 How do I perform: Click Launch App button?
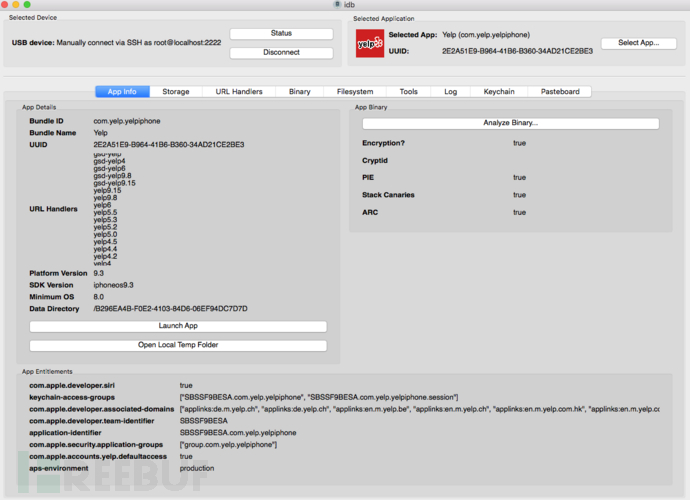pos(178,326)
